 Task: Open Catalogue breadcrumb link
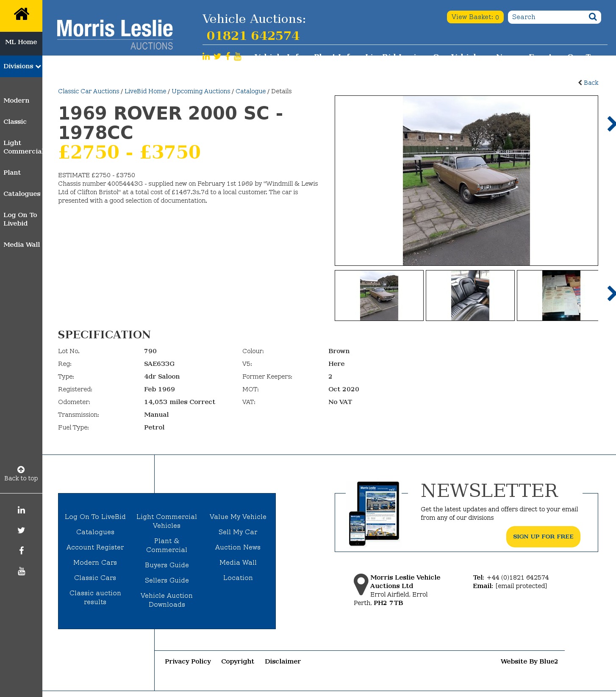point(251,91)
